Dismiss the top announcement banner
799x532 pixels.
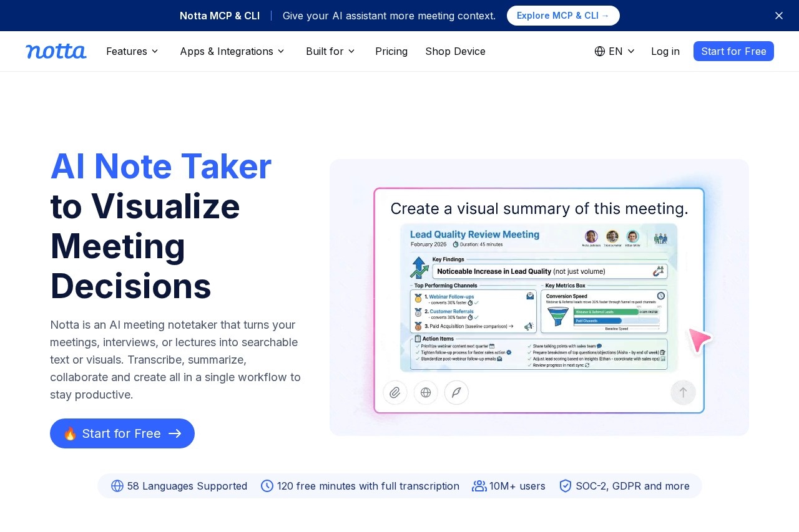pos(779,16)
